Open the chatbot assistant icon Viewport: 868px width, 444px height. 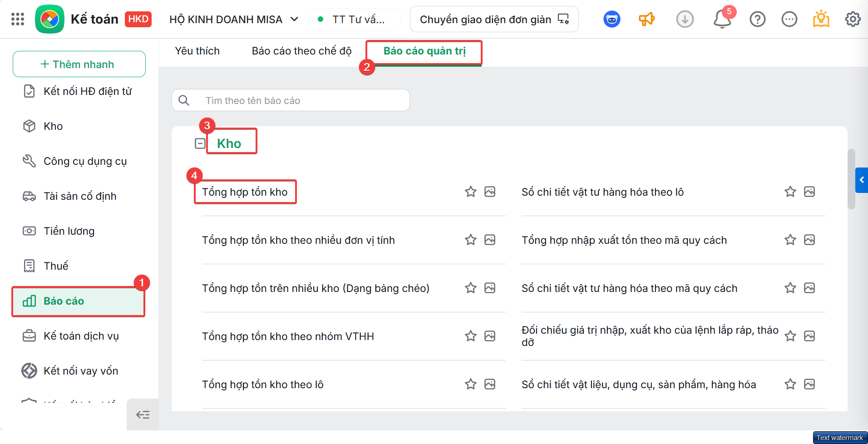(x=612, y=19)
